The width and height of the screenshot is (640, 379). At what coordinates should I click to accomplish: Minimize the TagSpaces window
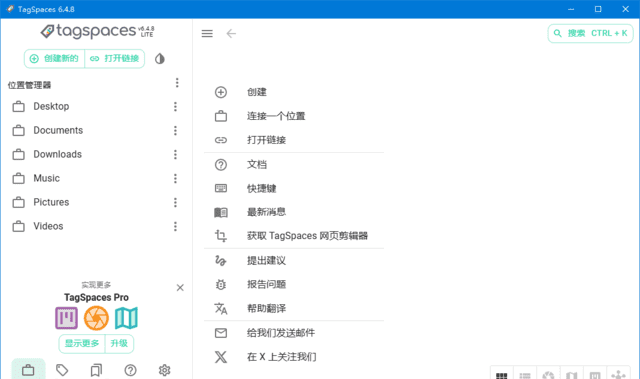571,9
